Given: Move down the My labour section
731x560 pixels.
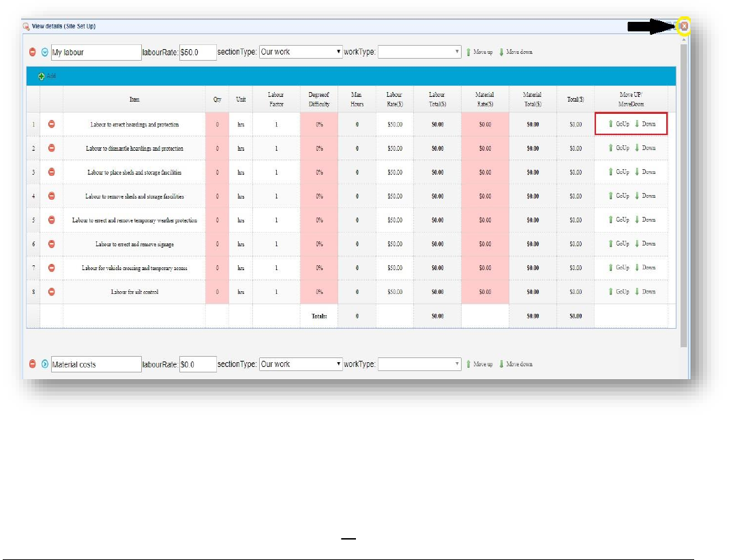Looking at the screenshot, I should tap(516, 53).
